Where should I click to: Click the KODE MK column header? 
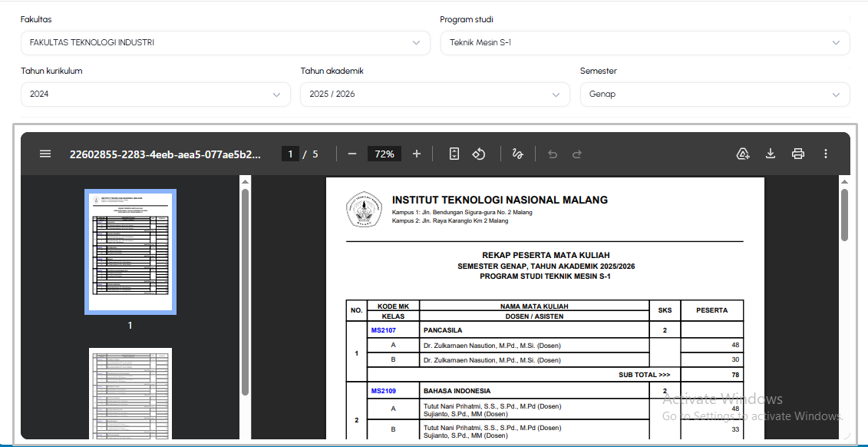click(x=393, y=306)
